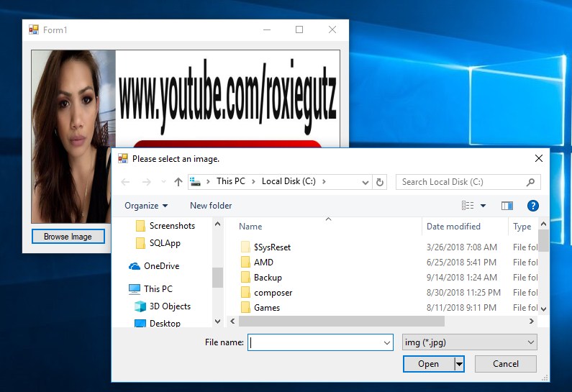Open dialog Help
Image resolution: width=572 pixels, height=392 pixels.
click(x=533, y=206)
